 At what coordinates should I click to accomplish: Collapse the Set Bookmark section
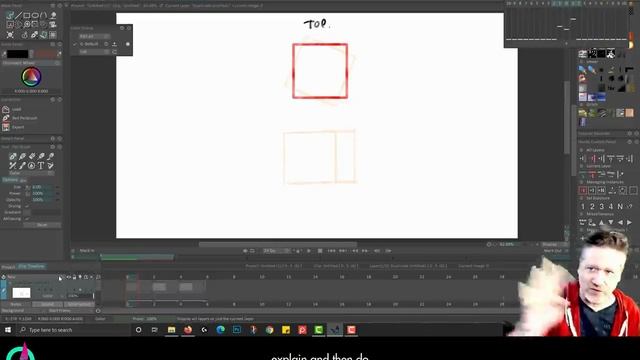point(582,198)
